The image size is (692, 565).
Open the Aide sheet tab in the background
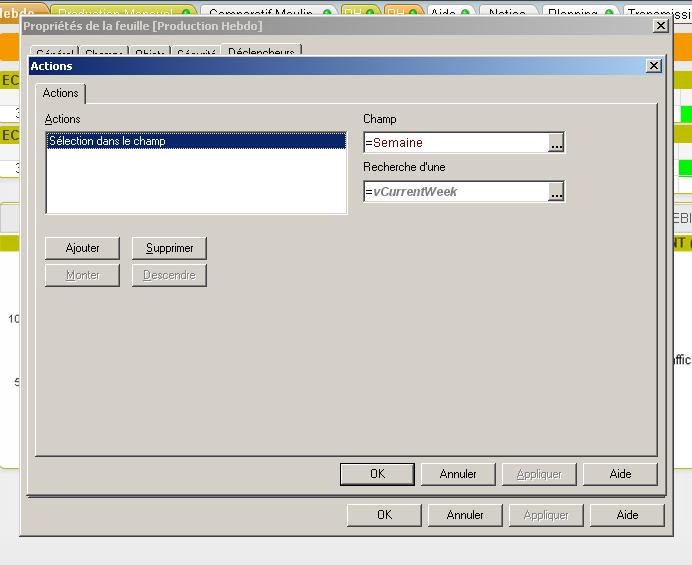pos(450,11)
